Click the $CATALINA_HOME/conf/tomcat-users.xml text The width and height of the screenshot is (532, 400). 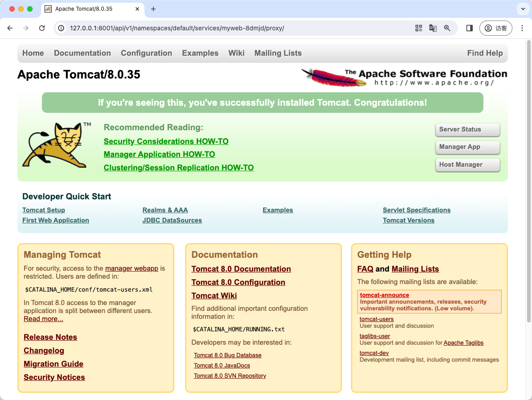click(x=89, y=289)
